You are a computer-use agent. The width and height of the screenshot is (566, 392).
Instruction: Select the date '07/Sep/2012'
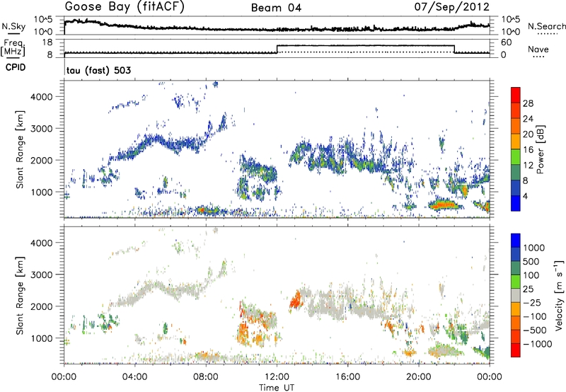(452, 6)
